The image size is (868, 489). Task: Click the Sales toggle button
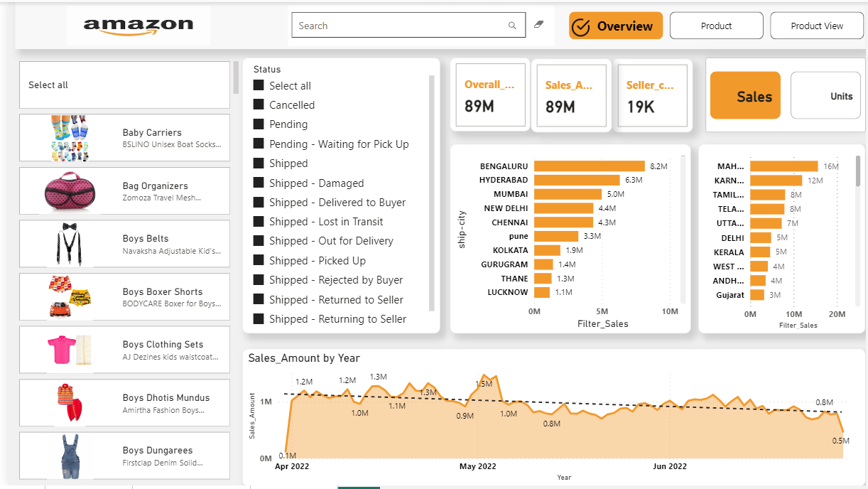745,96
